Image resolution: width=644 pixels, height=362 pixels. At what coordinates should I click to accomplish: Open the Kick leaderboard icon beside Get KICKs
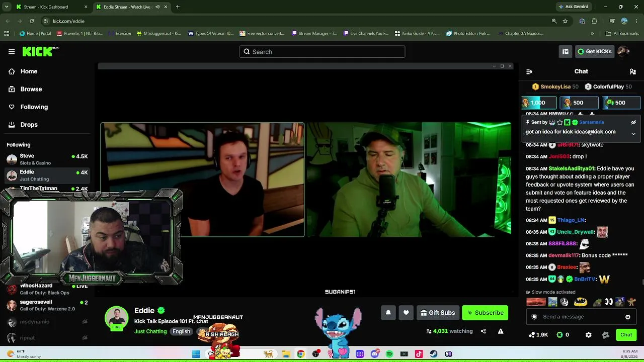click(x=566, y=51)
